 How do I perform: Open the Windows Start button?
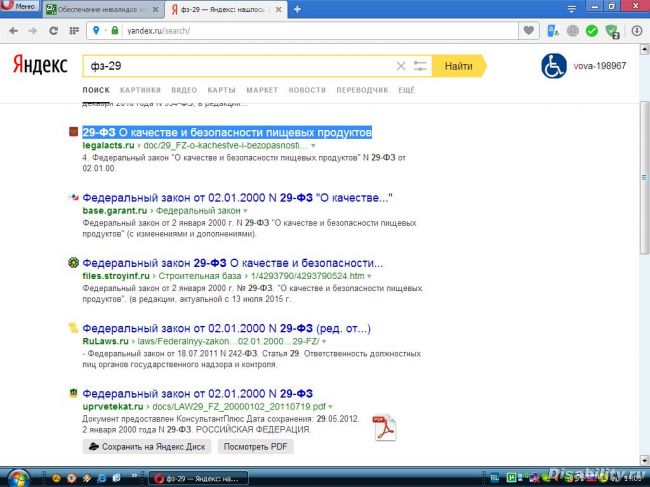click(17, 477)
